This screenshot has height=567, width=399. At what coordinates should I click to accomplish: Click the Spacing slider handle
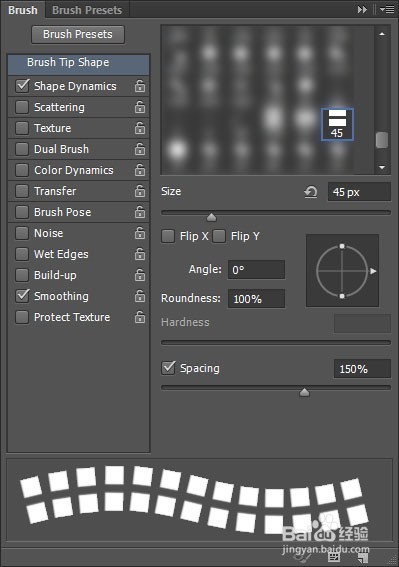305,392
